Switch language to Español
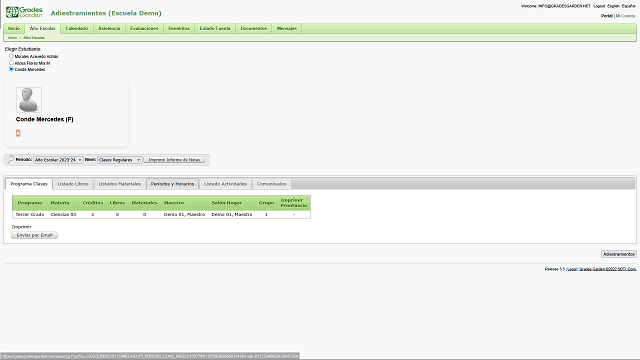 pos(628,6)
